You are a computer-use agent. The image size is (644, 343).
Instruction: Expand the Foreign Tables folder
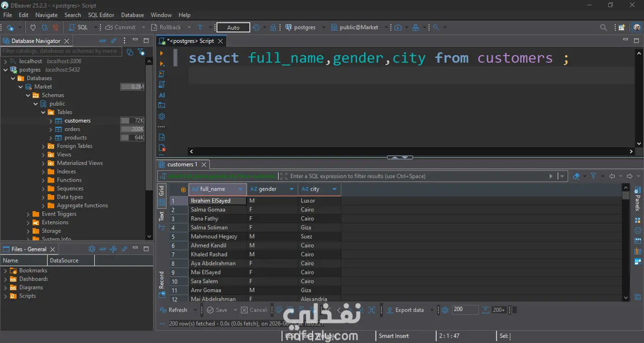tap(43, 146)
